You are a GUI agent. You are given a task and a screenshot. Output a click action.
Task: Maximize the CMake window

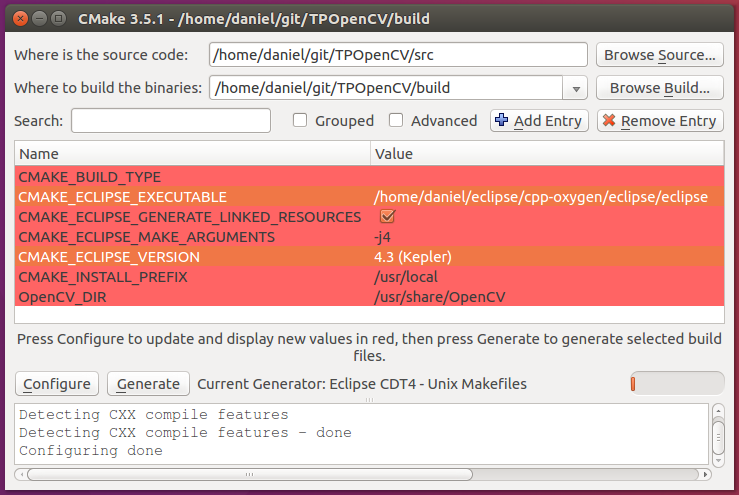click(58, 19)
